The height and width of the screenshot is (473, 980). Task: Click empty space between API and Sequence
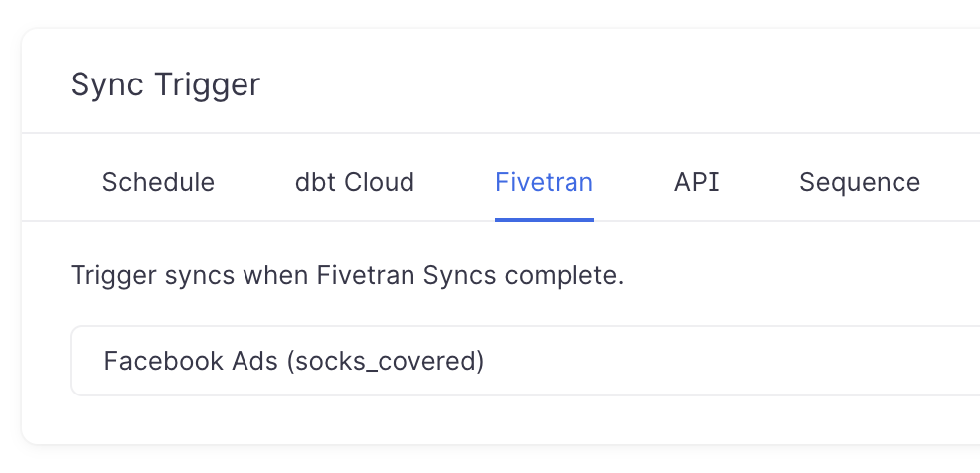coord(758,183)
